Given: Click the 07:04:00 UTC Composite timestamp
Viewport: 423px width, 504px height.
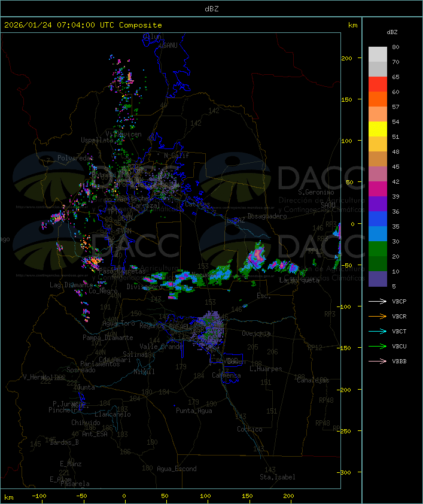Looking at the screenshot, I should click(83, 25).
